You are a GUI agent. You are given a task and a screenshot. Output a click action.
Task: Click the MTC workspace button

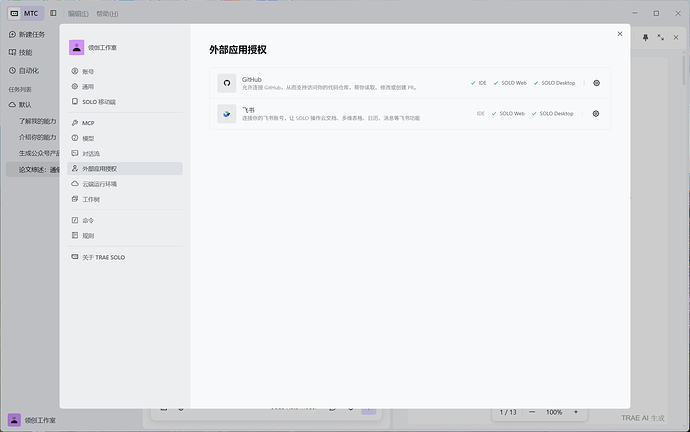coord(25,13)
